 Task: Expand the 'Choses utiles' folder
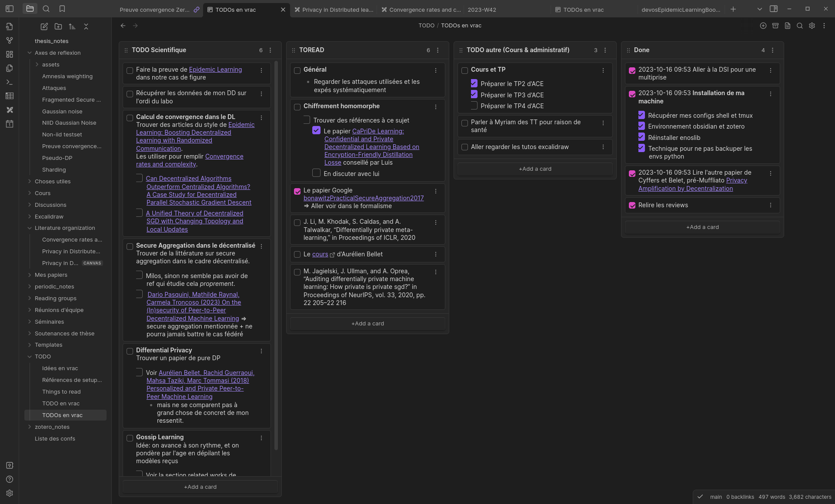30,182
